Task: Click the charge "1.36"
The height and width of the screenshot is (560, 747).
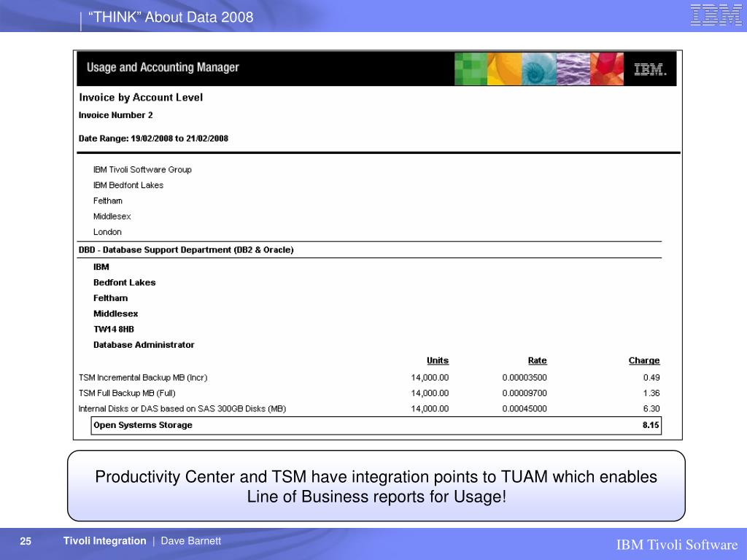Action: 651,393
